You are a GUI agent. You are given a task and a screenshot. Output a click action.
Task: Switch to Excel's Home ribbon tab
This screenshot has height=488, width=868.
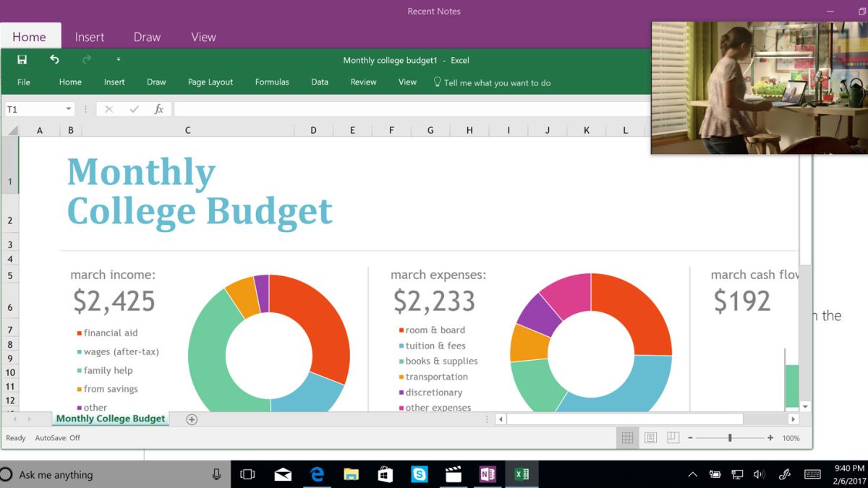click(x=70, y=82)
